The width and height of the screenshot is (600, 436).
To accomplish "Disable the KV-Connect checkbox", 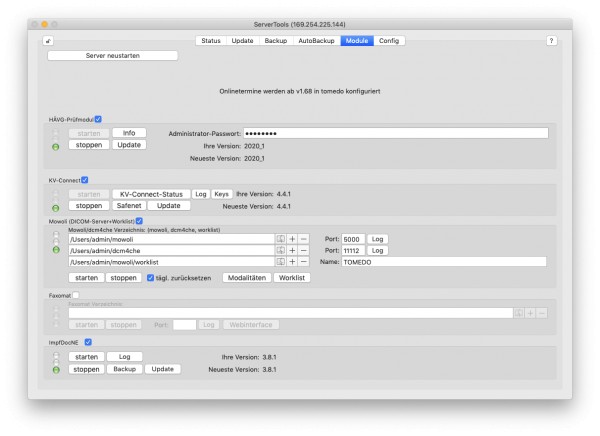I will click(85, 180).
